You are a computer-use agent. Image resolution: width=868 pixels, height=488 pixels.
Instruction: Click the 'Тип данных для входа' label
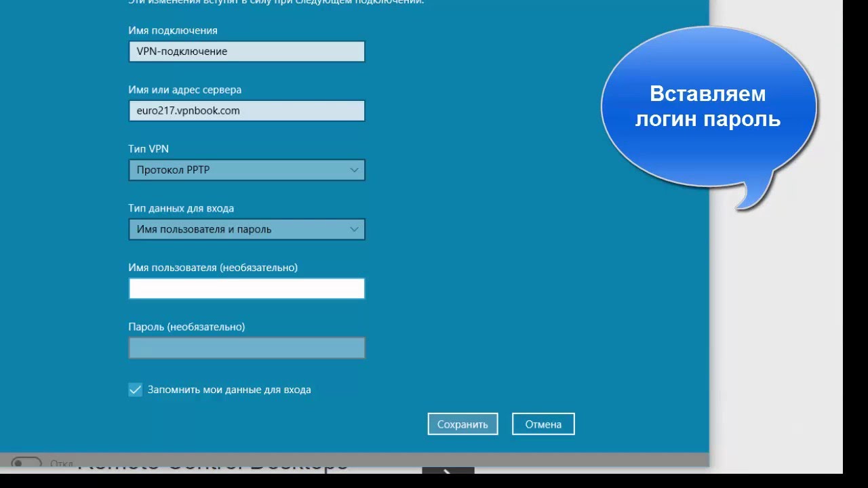coord(181,208)
